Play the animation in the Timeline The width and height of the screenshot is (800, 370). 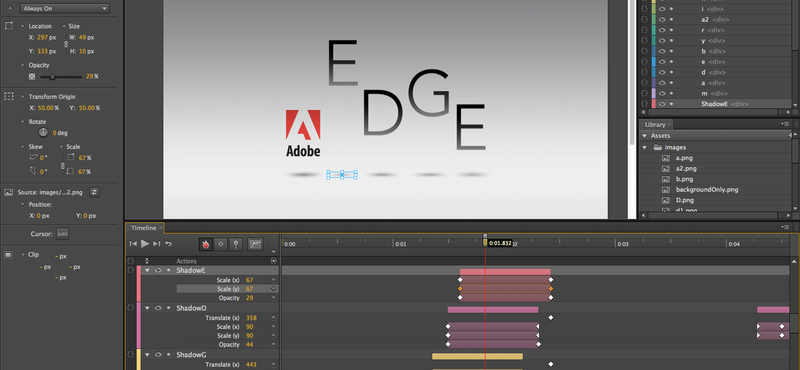(x=145, y=244)
